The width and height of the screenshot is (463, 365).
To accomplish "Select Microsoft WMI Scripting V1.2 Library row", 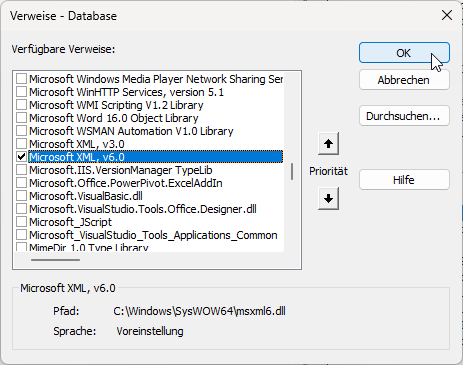I will [116, 105].
